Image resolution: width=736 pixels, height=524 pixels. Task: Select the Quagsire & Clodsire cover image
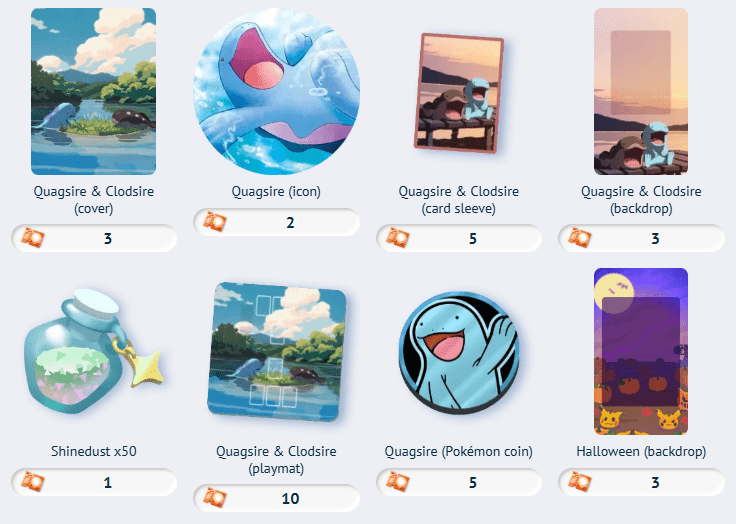point(93,91)
